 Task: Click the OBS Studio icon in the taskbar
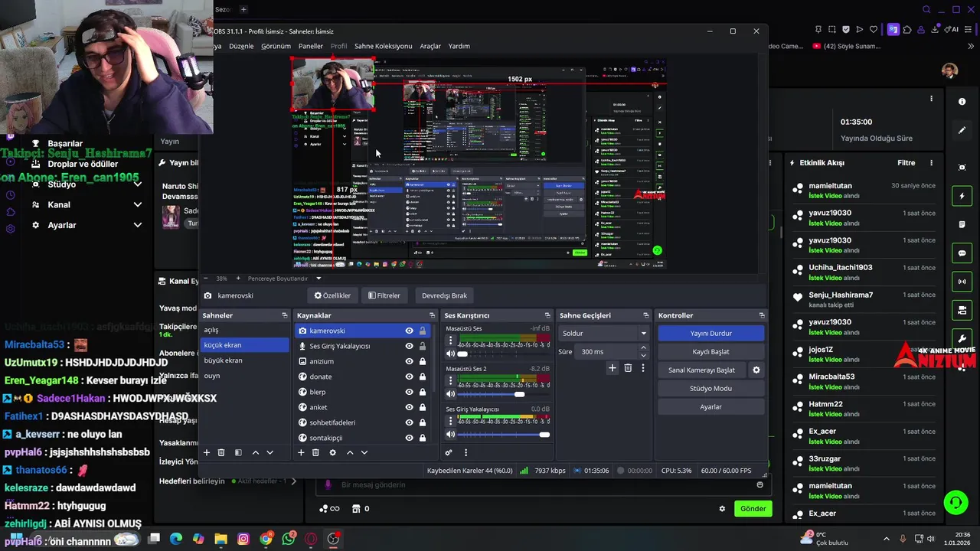(x=333, y=539)
